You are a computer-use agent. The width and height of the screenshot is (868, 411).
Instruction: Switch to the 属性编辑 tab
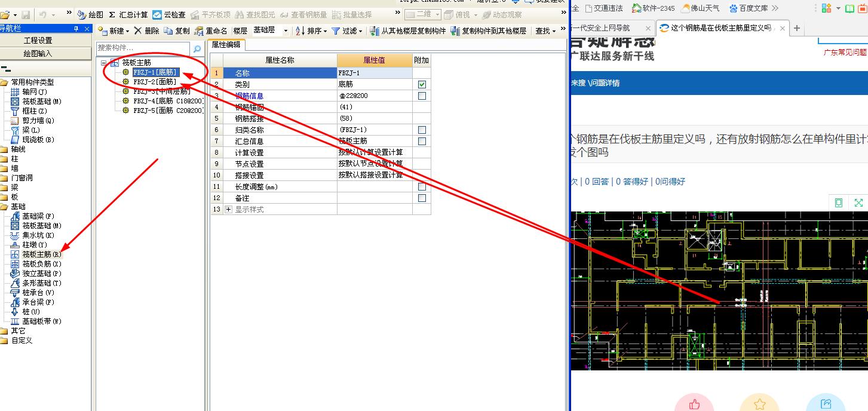[226, 44]
